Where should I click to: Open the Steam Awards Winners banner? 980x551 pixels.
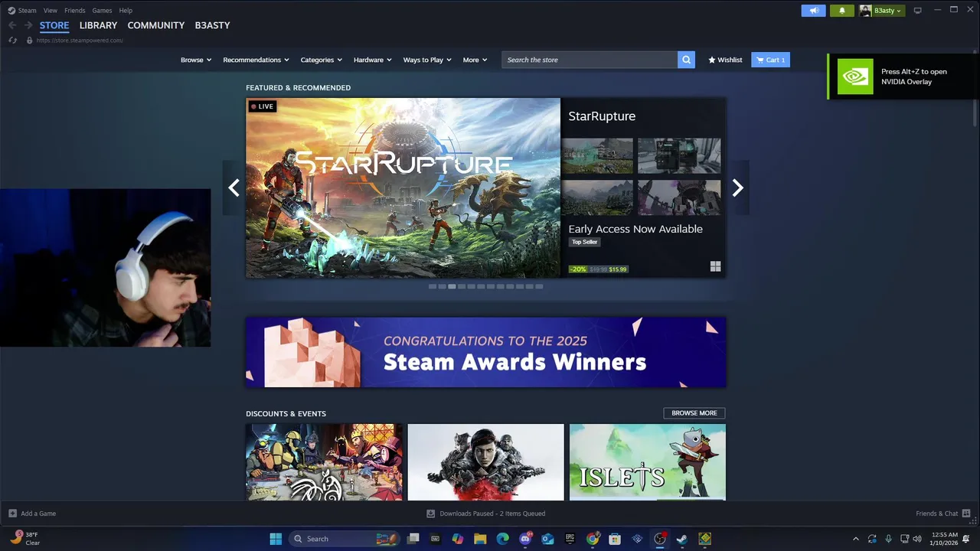coord(485,352)
